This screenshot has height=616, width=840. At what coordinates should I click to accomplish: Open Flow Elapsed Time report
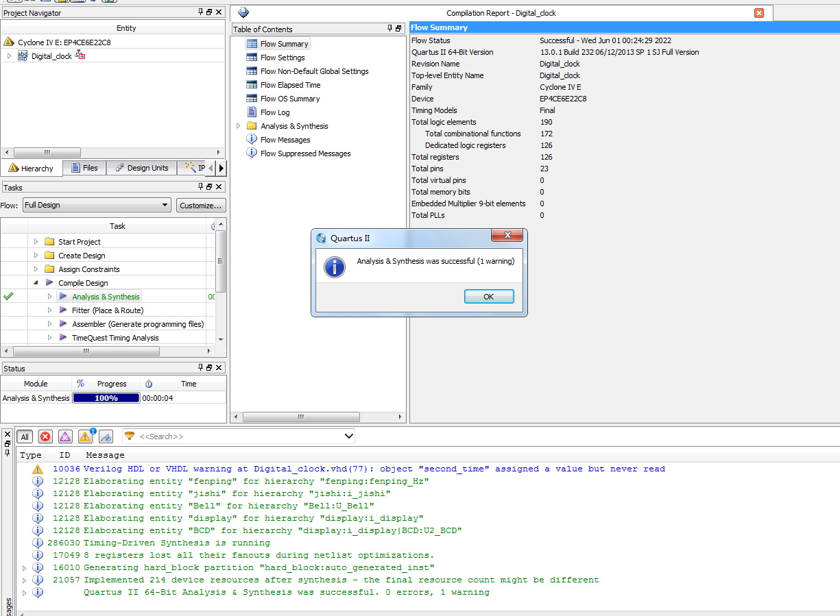[x=291, y=85]
